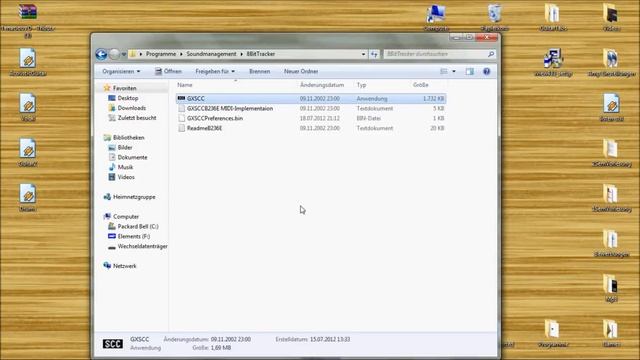
Task: Click the Papierkorb recycle bin on desktop
Action: 495,13
